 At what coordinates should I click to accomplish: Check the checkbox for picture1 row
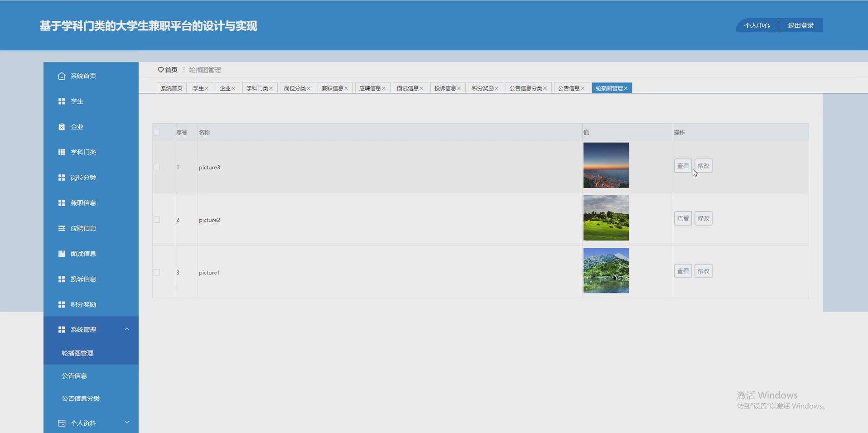(x=157, y=272)
